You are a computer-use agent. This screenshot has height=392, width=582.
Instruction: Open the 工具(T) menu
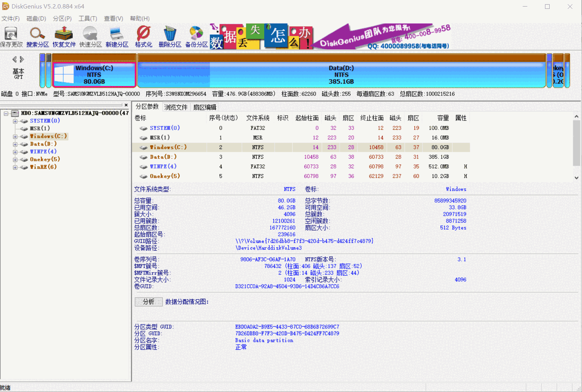coord(87,18)
